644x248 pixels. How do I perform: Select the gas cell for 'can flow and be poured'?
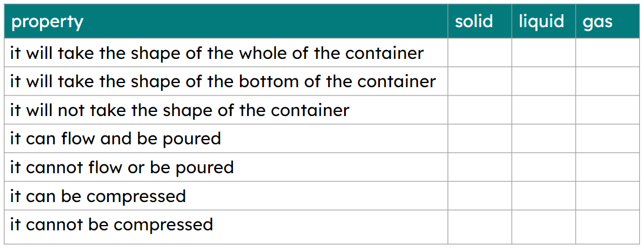coord(607,138)
